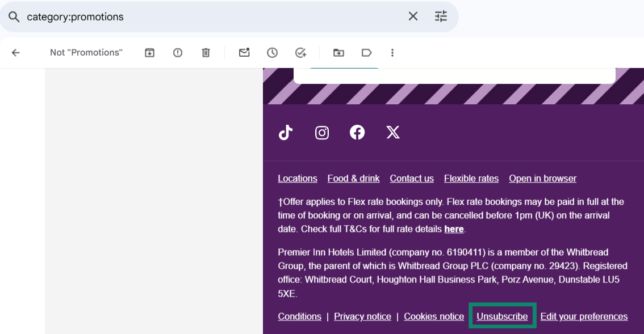Viewport: 644px width, 334px height.
Task: Click the search input field
Action: pos(170,16)
